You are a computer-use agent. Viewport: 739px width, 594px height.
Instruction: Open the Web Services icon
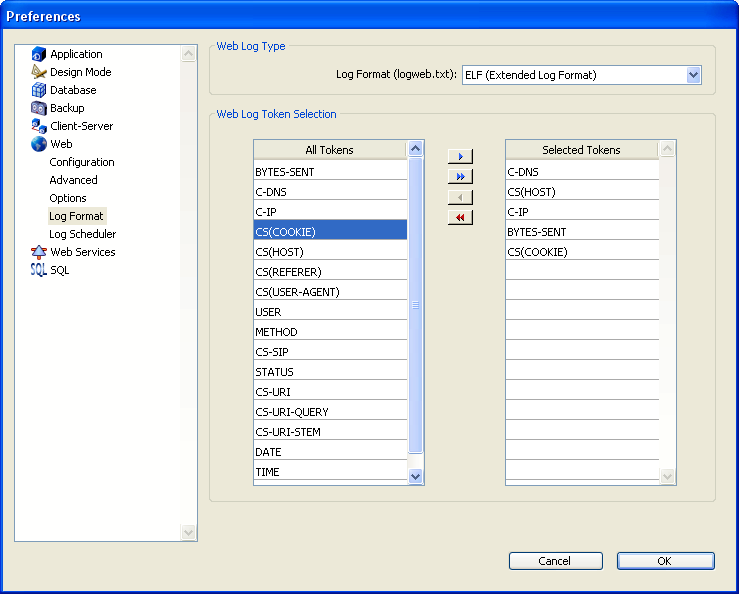pyautogui.click(x=39, y=252)
